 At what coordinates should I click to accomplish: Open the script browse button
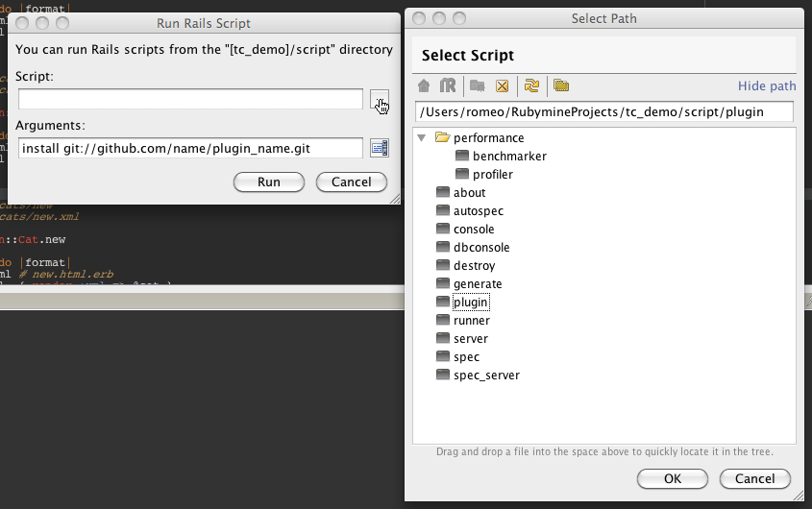[x=380, y=100]
